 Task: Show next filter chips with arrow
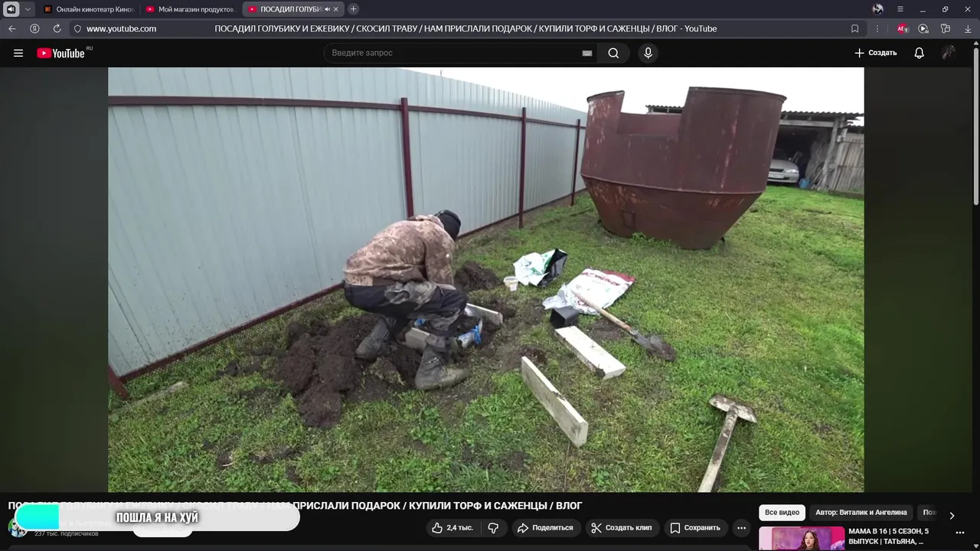pos(952,515)
